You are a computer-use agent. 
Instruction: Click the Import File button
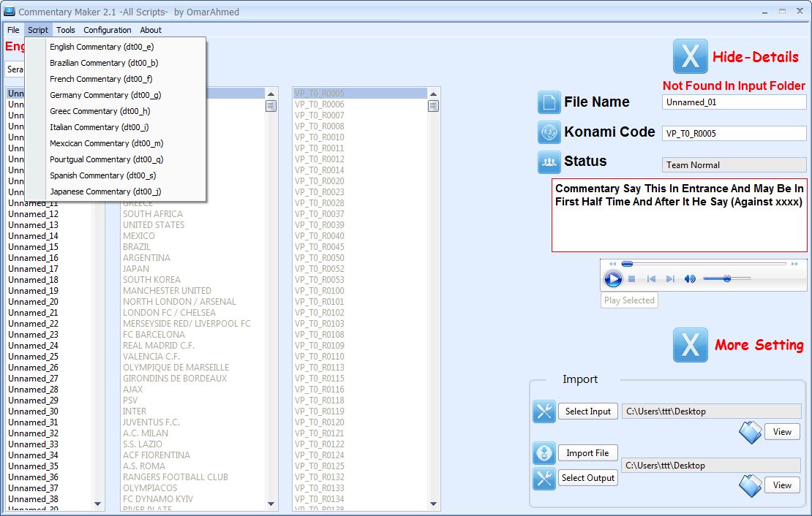pos(587,453)
